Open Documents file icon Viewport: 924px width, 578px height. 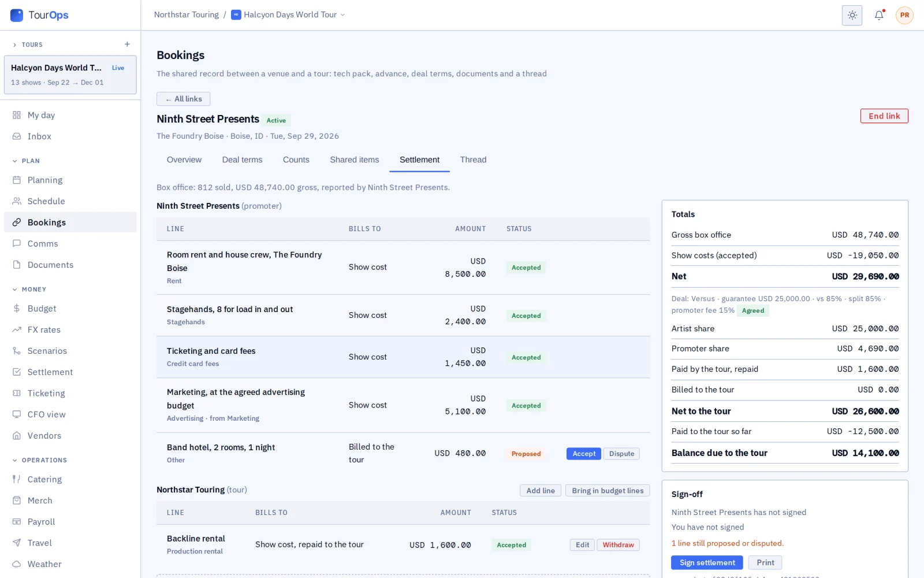tap(17, 265)
